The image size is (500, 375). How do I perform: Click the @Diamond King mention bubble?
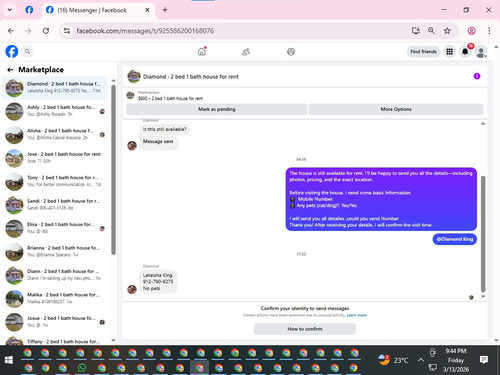(x=455, y=239)
